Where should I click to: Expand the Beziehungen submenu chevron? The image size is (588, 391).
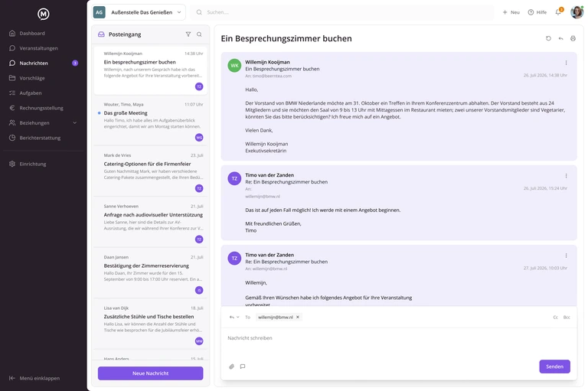click(74, 123)
